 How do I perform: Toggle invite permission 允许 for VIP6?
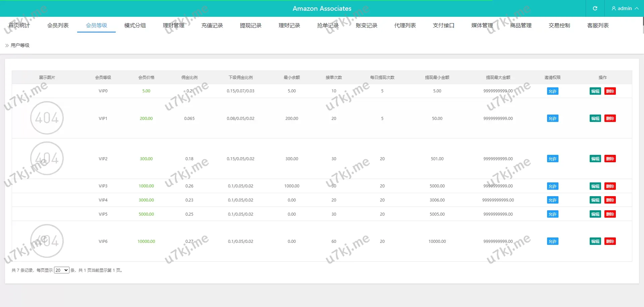[x=552, y=241]
